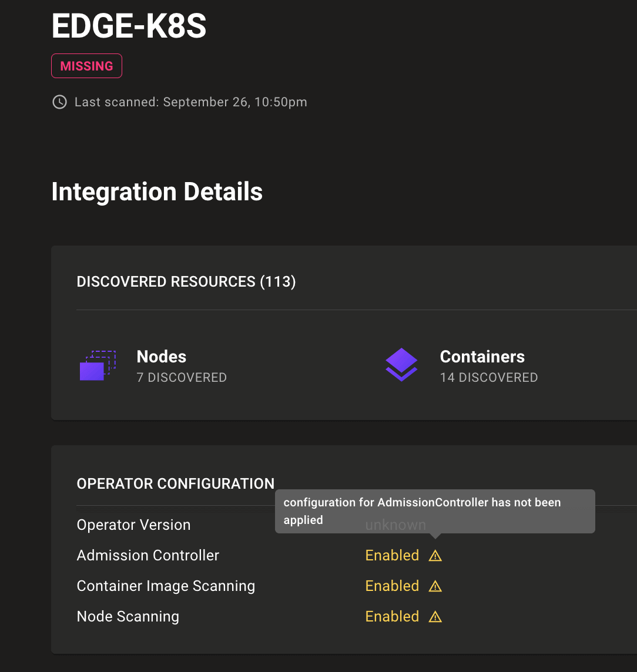This screenshot has height=672, width=637.
Task: Click the clock icon next to last scanned
Action: (x=59, y=102)
